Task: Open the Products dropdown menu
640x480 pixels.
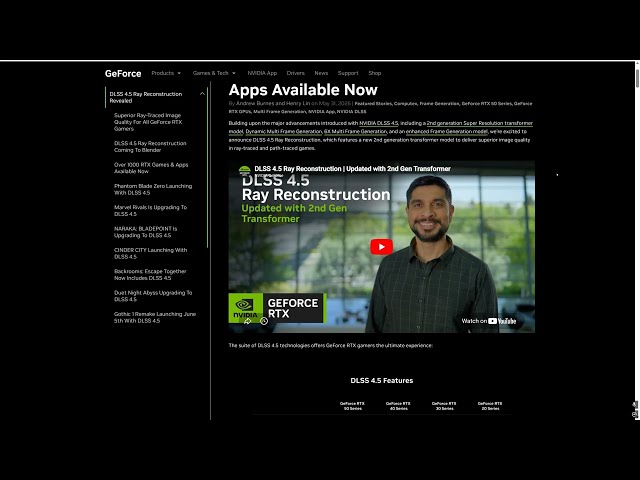Action: pos(166,73)
